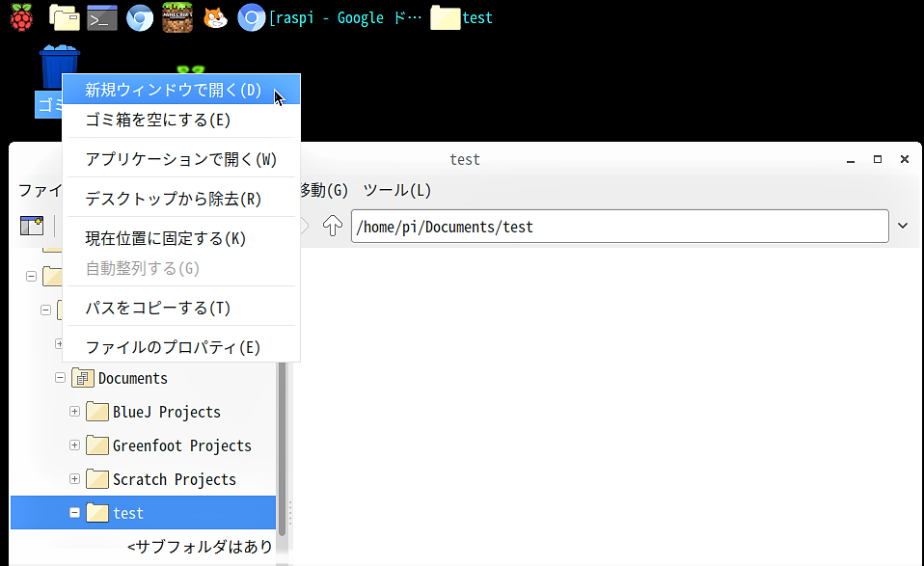Choose アプリケーションで開く(W) menu entry

181,159
